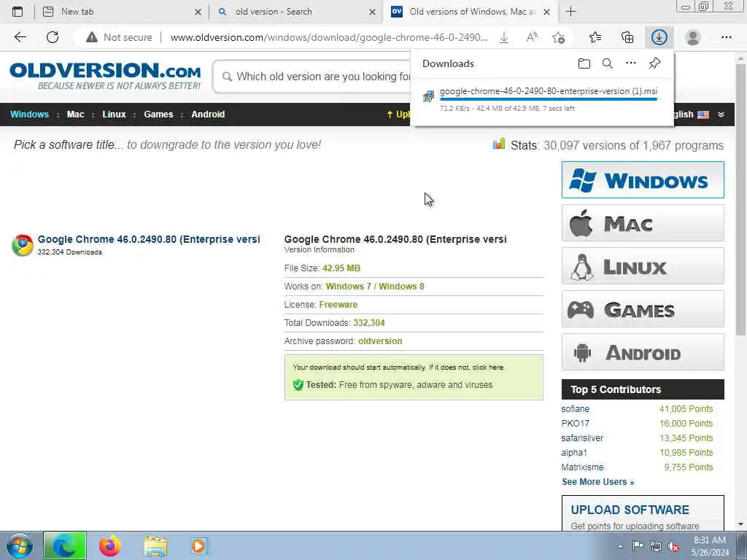Click the 'click here' download link
Screen dimensions: 747x560
[x=488, y=367]
